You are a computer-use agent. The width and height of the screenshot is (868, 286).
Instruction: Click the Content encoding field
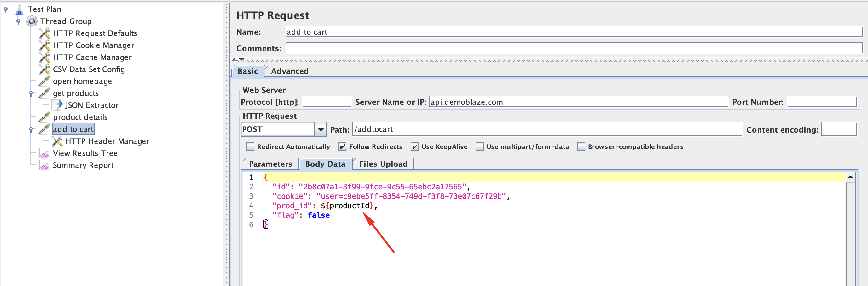[x=839, y=129]
